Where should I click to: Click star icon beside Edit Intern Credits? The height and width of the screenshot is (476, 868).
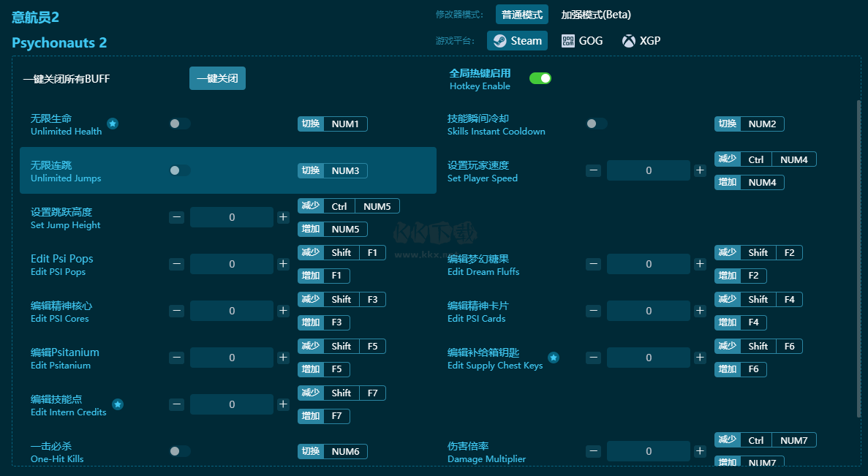point(118,404)
